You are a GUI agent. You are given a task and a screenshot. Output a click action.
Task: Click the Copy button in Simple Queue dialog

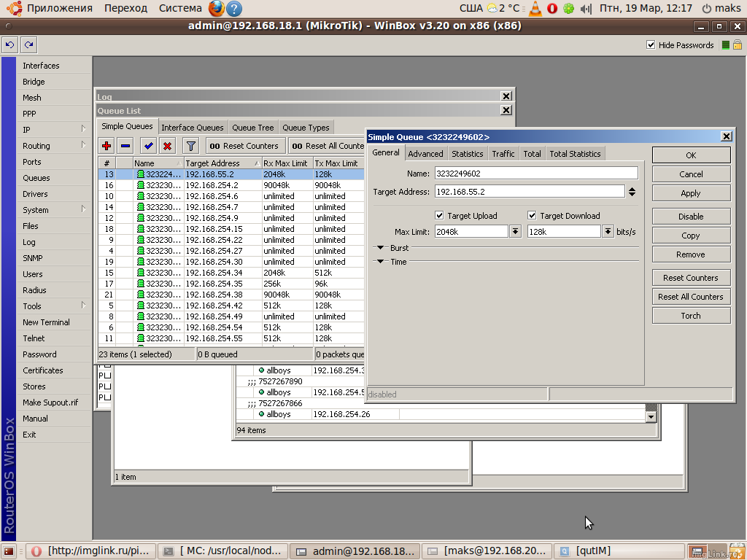(x=691, y=236)
